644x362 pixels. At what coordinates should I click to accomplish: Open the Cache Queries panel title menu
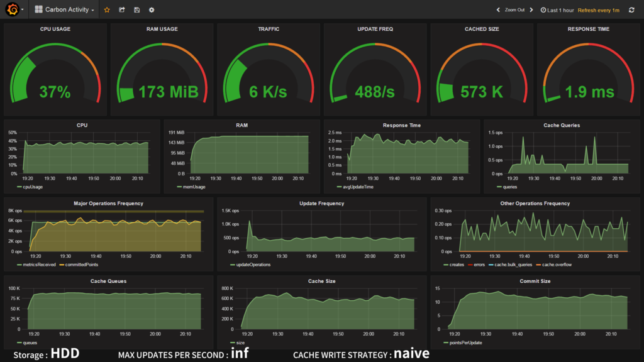pyautogui.click(x=562, y=125)
